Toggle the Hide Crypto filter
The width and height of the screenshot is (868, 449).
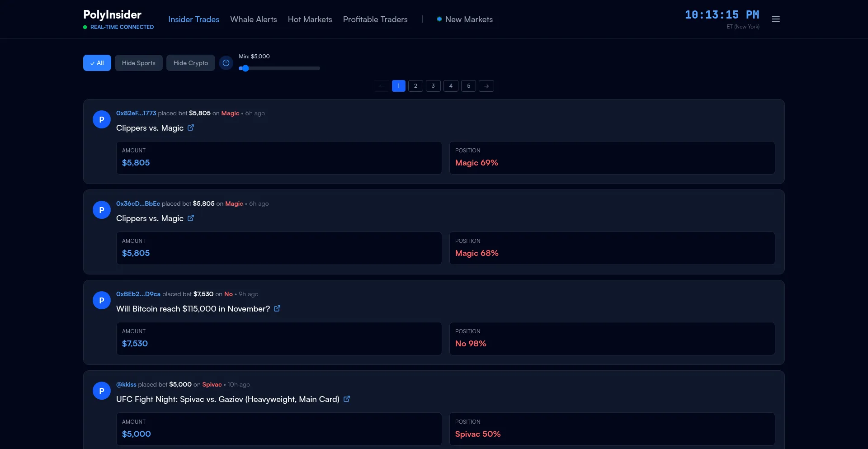coord(190,63)
